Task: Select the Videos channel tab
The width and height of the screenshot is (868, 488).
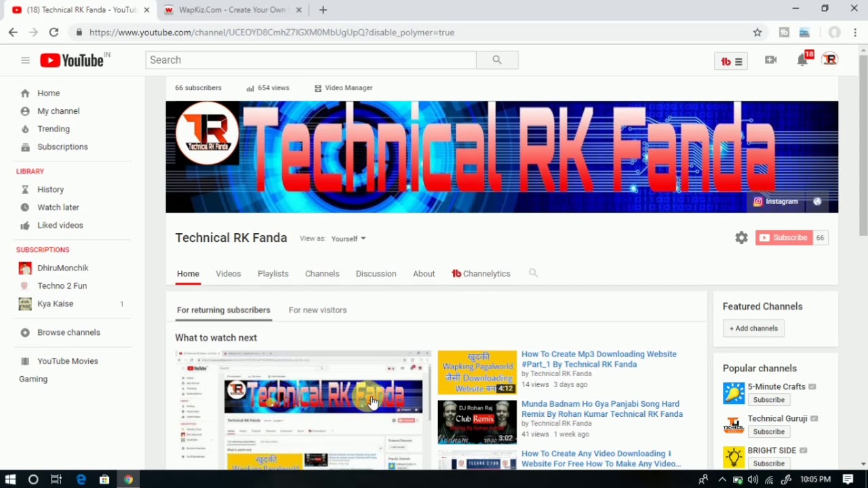Action: [229, 274]
